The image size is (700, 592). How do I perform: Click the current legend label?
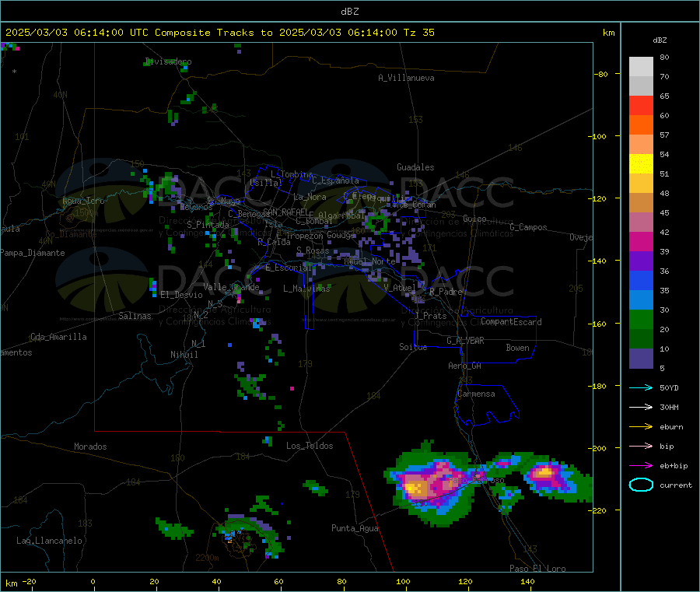[x=676, y=485]
